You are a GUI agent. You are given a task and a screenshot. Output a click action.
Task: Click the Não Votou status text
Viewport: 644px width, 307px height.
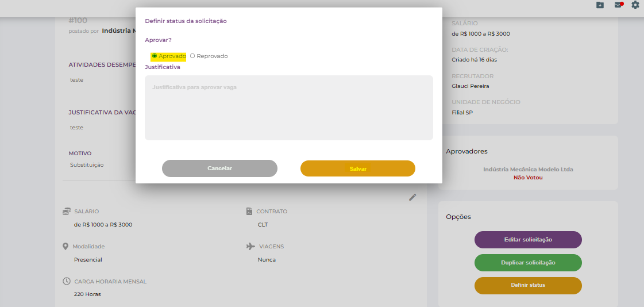pos(528,178)
